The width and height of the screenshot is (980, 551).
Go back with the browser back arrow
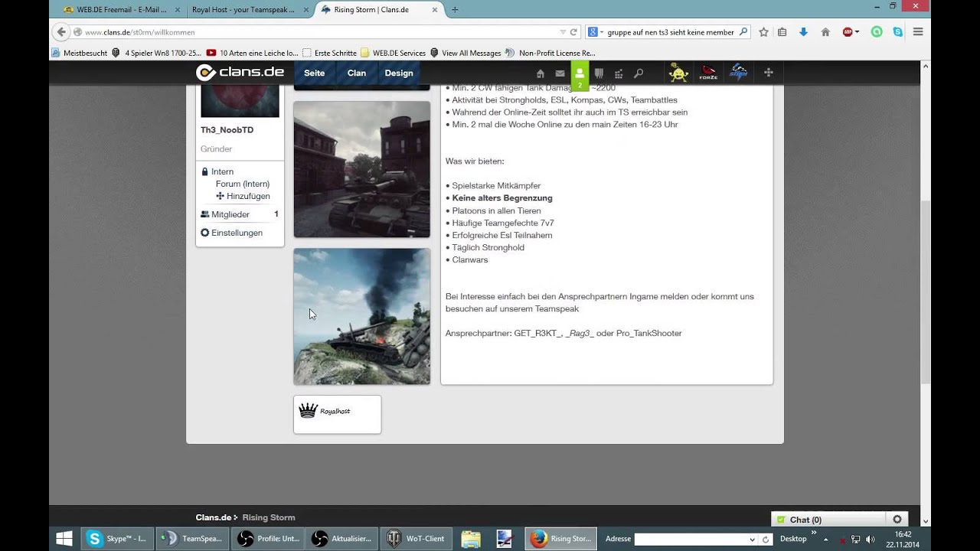click(61, 32)
